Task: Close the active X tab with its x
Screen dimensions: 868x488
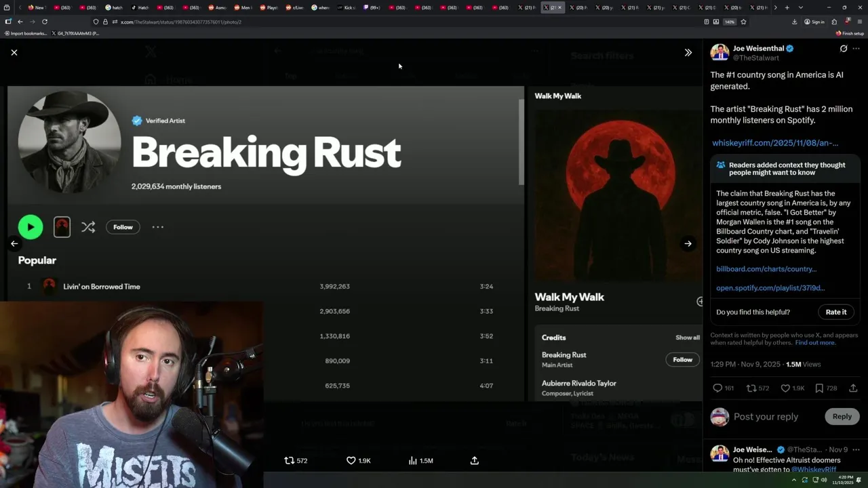Action: (559, 7)
